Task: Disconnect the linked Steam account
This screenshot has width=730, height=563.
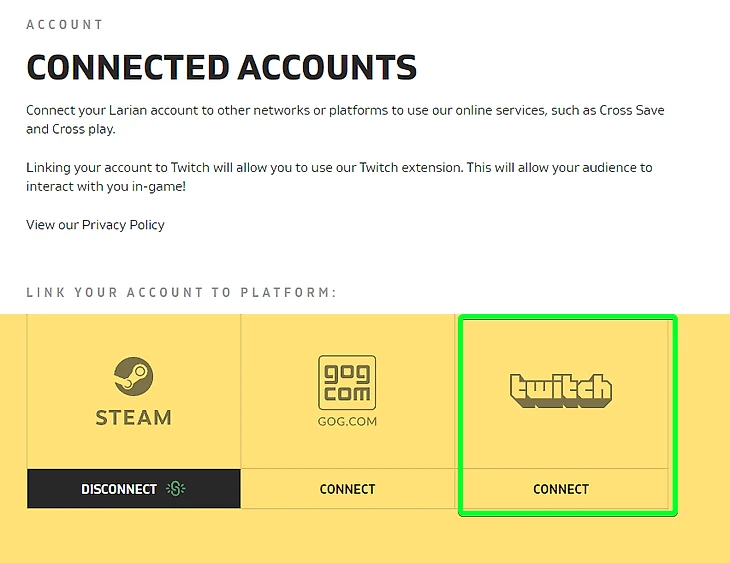Action: [x=120, y=489]
